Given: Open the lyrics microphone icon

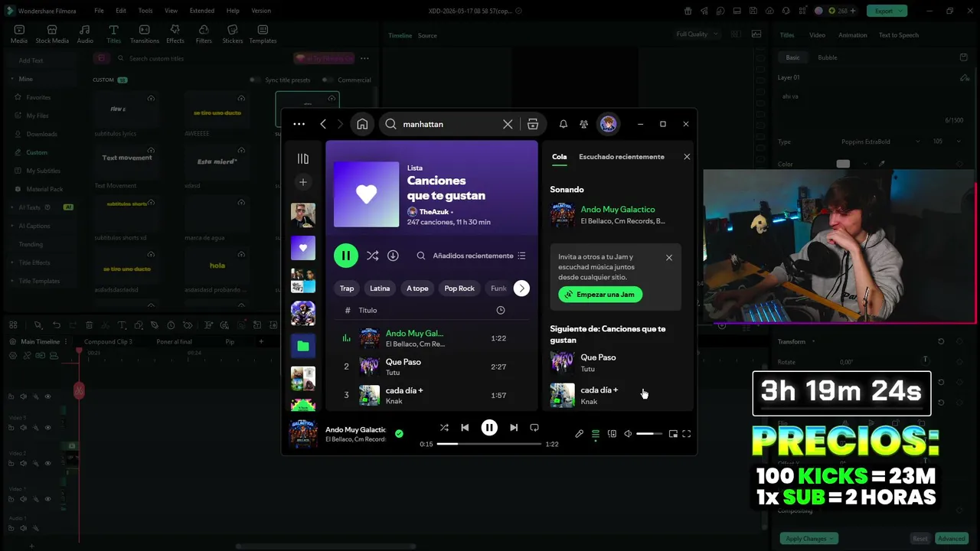Looking at the screenshot, I should click(x=580, y=434).
